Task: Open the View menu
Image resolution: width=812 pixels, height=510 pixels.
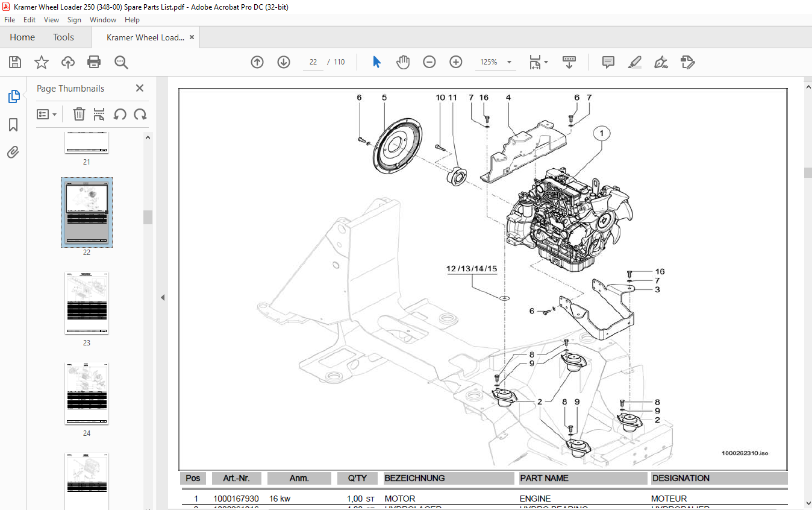Action: tap(51, 20)
